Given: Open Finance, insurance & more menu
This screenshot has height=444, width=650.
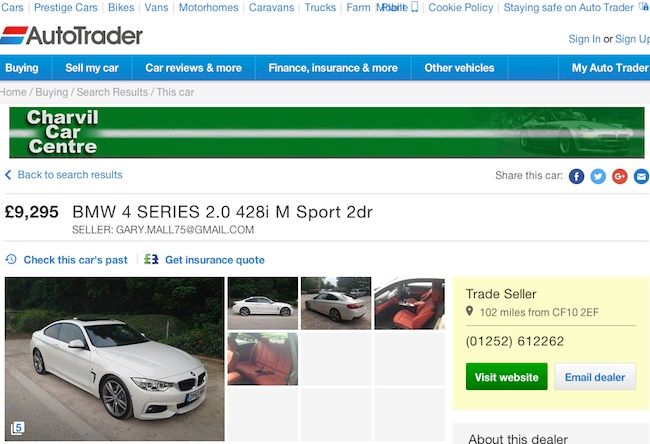Looking at the screenshot, I should pos(333,68).
